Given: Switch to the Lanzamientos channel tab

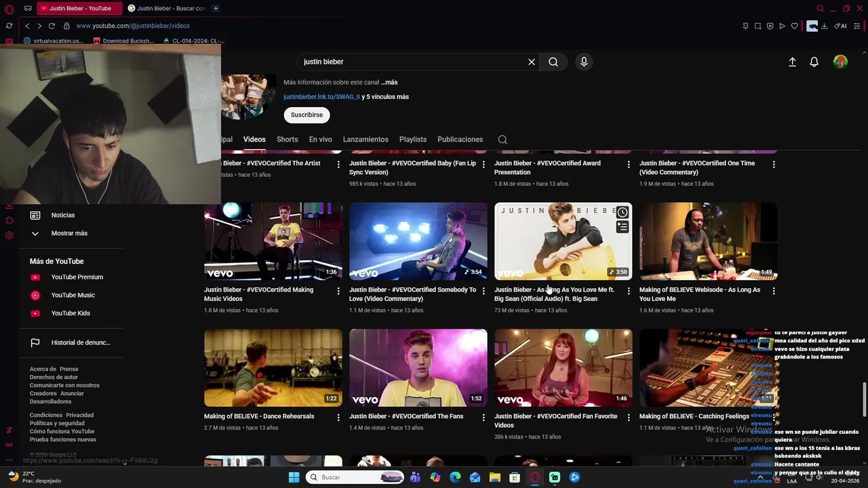Looking at the screenshot, I should [366, 140].
